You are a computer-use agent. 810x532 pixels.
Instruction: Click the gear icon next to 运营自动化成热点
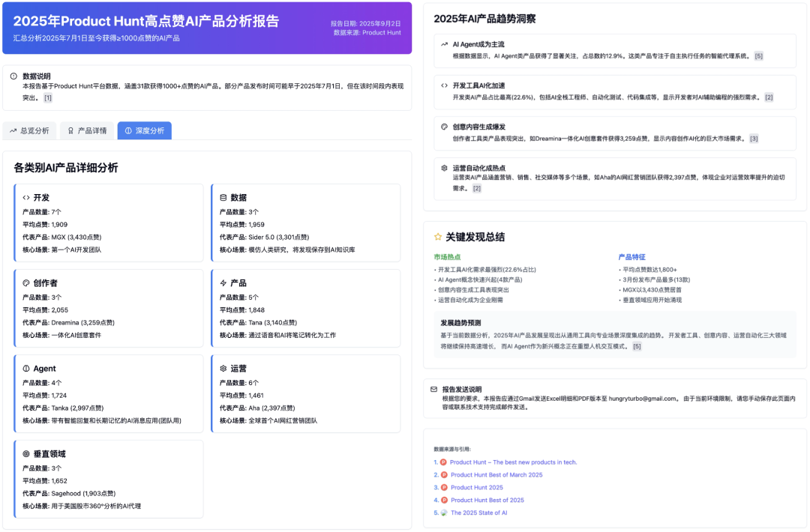[444, 169]
